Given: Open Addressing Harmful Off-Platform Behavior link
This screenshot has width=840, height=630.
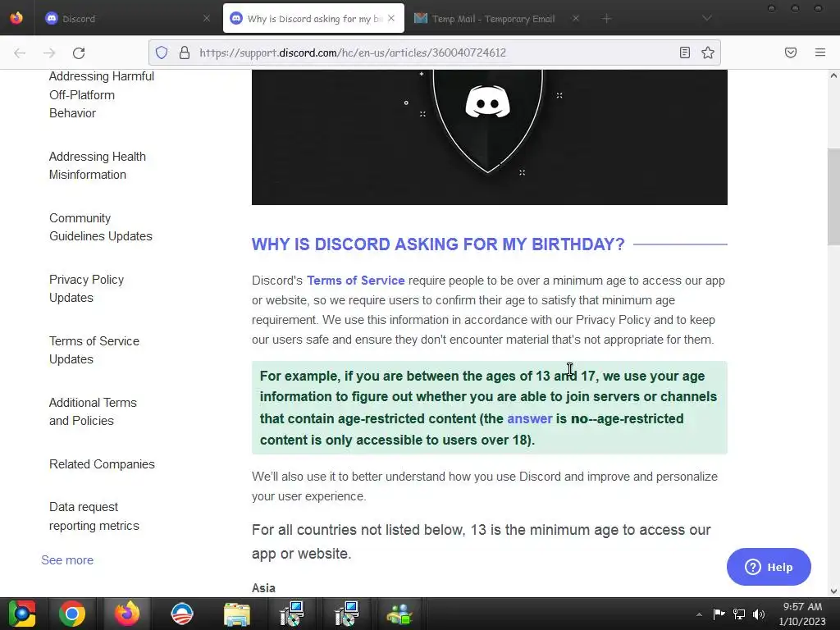Looking at the screenshot, I should coord(101,95).
